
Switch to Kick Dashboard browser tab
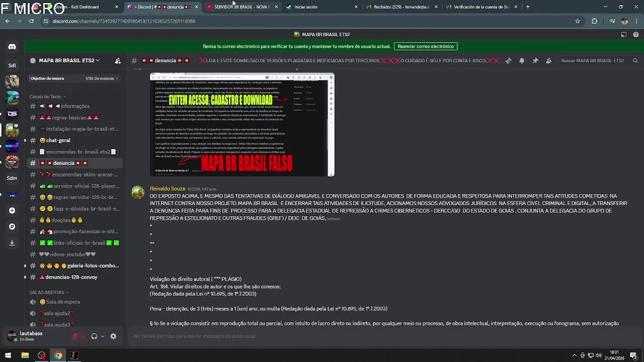pyautogui.click(x=83, y=7)
